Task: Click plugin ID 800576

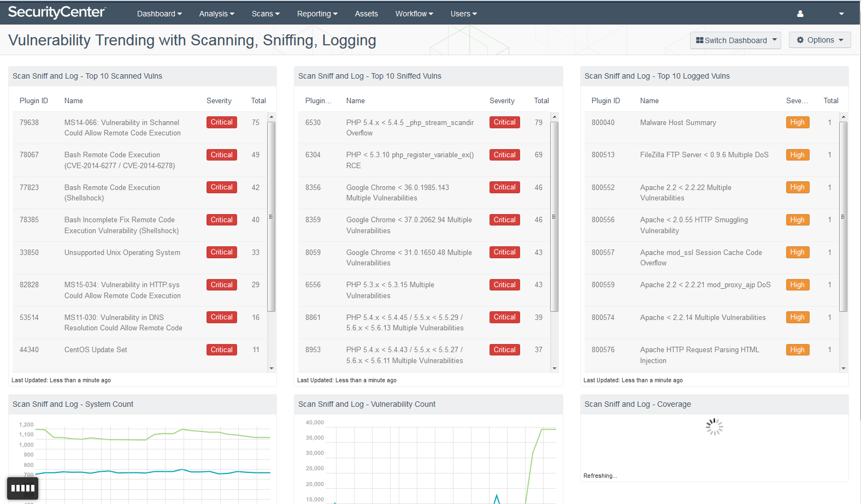Action: 603,350
